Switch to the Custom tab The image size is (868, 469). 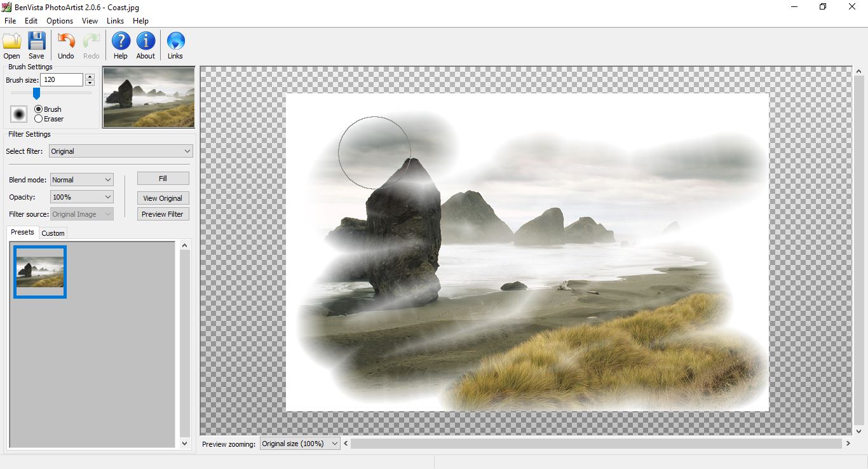(x=53, y=233)
